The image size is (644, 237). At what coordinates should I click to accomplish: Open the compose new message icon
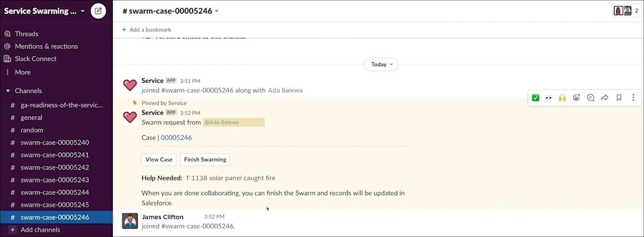pos(98,11)
